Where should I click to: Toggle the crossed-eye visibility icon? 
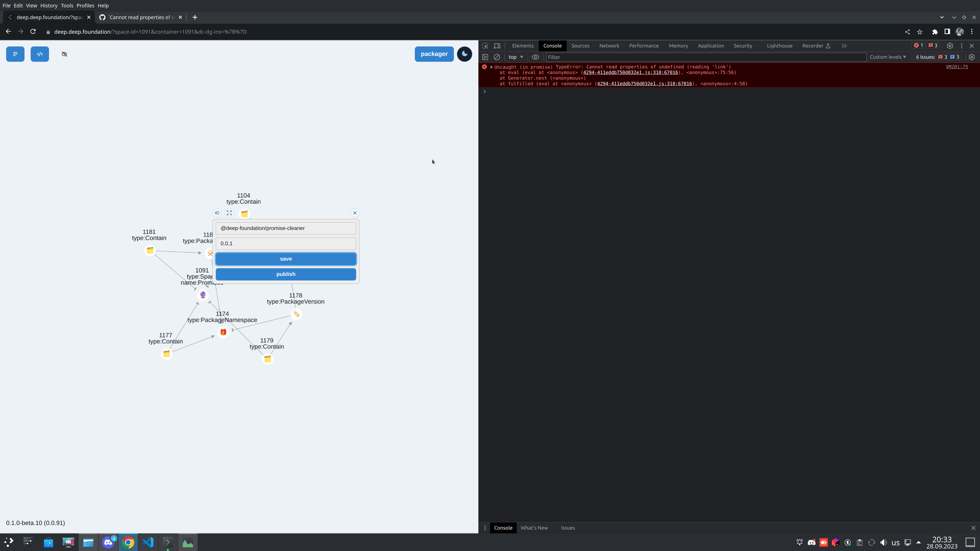64,54
